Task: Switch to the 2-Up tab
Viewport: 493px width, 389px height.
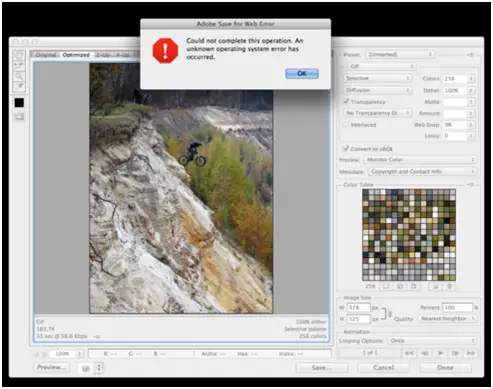Action: pyautogui.click(x=103, y=55)
